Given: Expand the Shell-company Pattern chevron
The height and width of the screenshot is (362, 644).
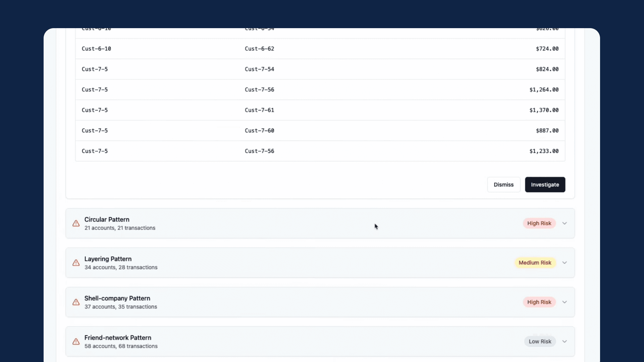Looking at the screenshot, I should pos(565,302).
